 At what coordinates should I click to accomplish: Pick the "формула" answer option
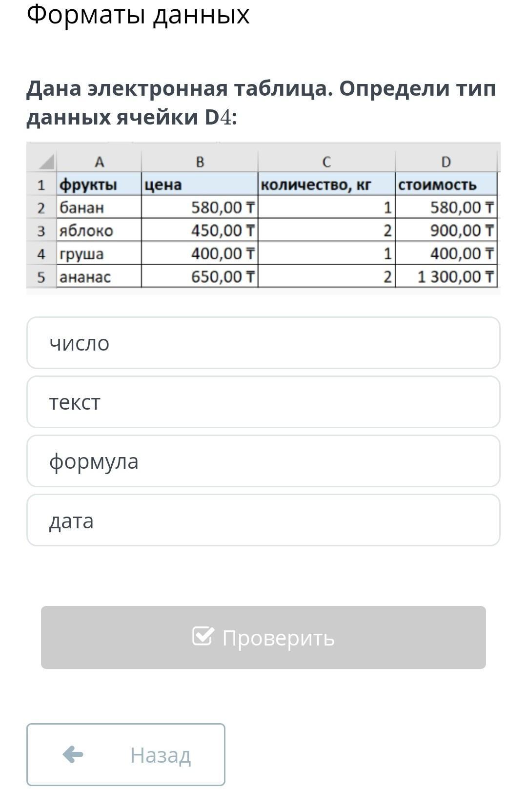pyautogui.click(x=263, y=461)
